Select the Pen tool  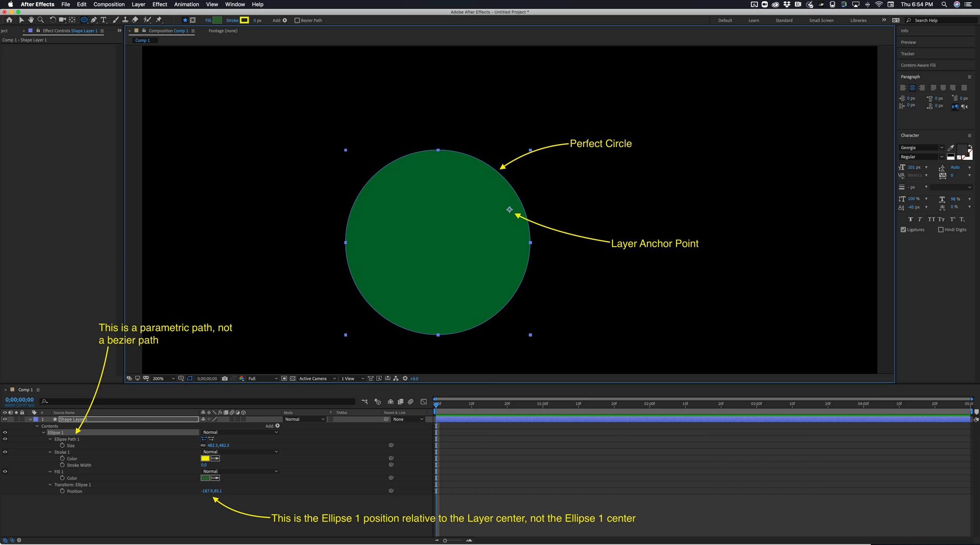(94, 20)
